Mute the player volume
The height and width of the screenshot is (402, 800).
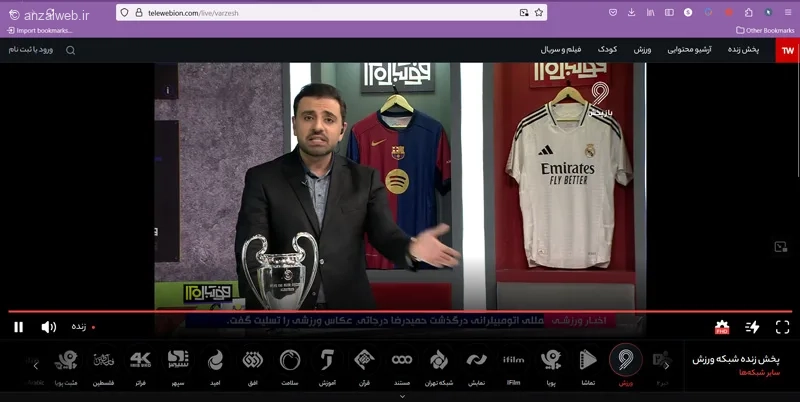(x=48, y=327)
